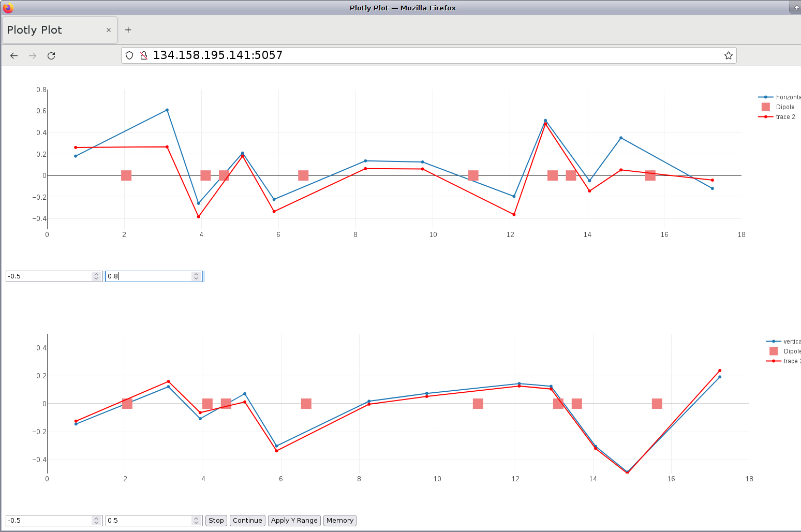
Task: Click the Firefox logo in title bar
Action: [8, 8]
